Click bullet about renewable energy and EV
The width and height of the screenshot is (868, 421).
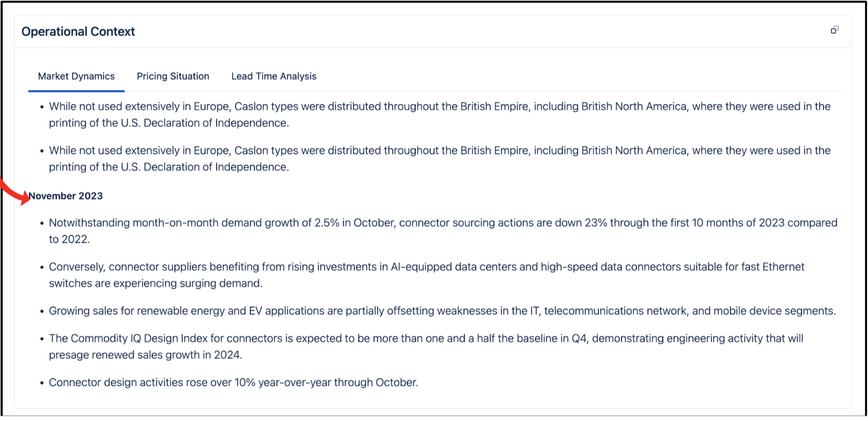[x=442, y=311]
